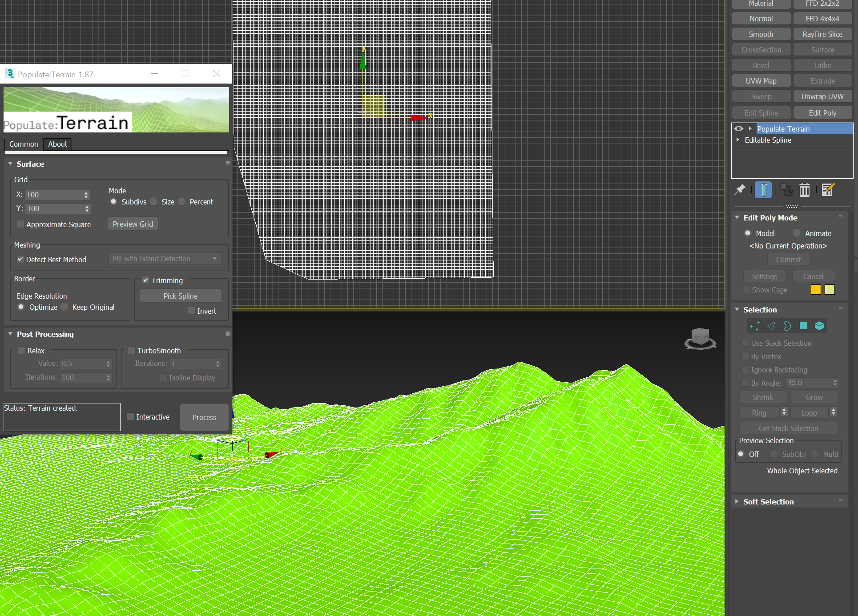Select the Keep Original radio button

(x=65, y=307)
